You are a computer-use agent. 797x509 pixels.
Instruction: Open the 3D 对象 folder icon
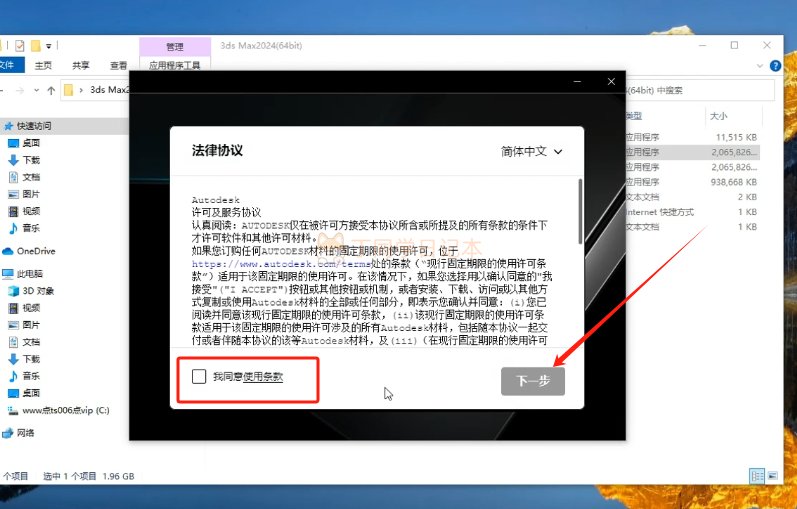[x=14, y=291]
